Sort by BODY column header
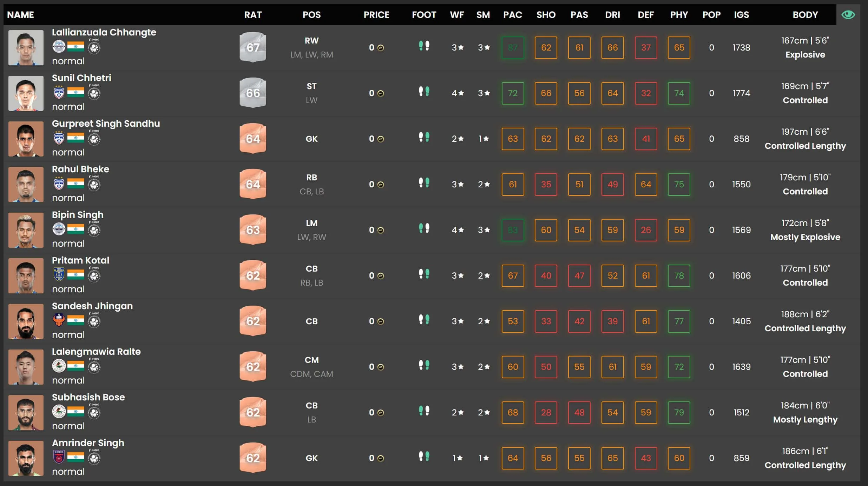The image size is (868, 486). [x=805, y=15]
